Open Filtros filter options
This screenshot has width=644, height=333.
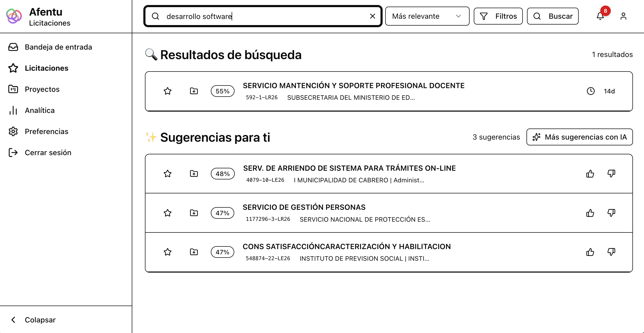coord(498,16)
